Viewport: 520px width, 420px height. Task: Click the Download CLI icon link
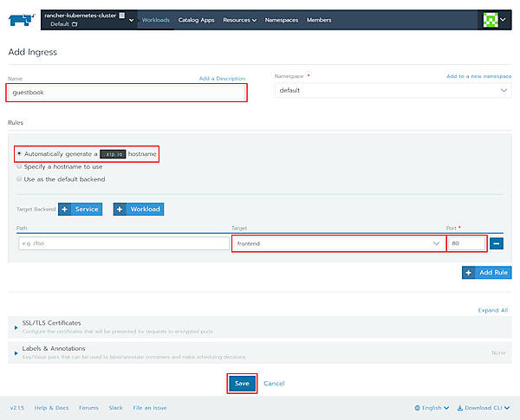tap(484, 407)
